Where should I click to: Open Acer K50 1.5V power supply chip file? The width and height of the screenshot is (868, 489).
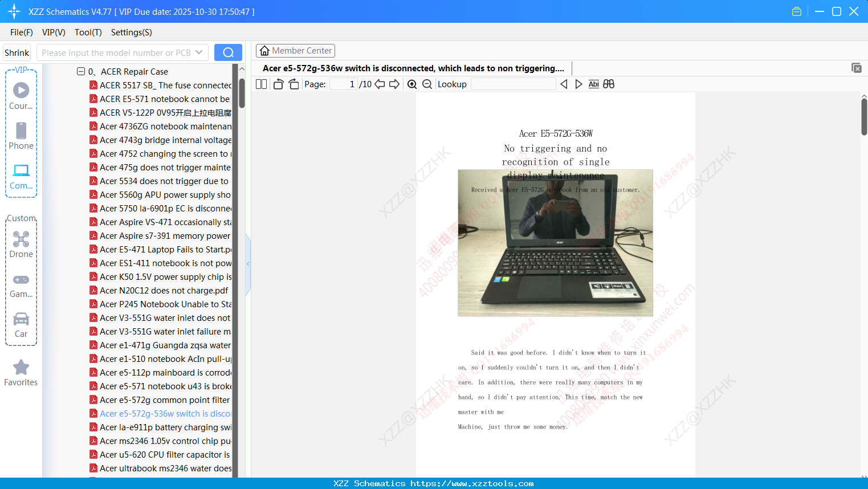(x=160, y=277)
